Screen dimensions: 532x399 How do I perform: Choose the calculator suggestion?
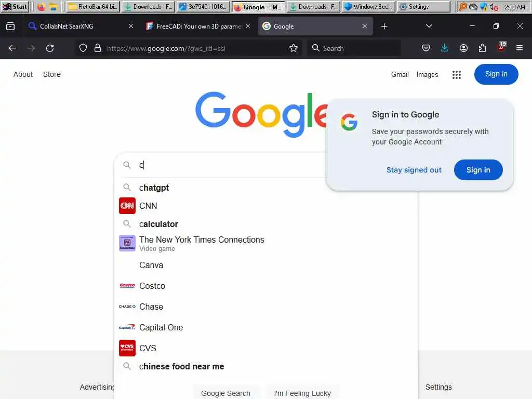[159, 224]
